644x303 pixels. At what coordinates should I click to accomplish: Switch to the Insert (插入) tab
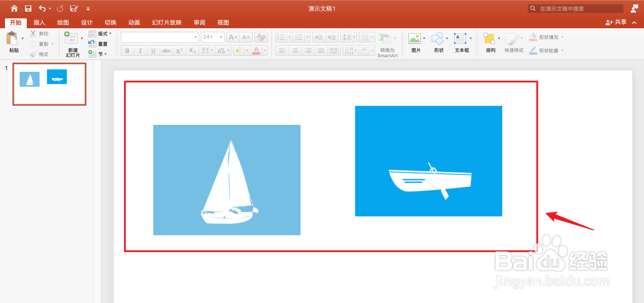[x=39, y=23]
